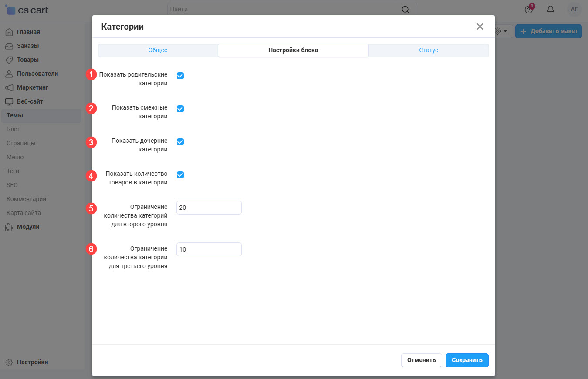Switch to the 'Общее' tab

158,50
